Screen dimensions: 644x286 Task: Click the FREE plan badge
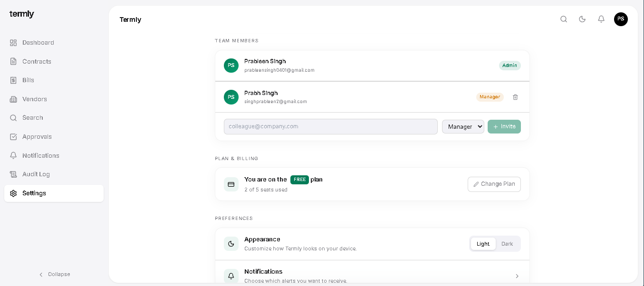click(299, 180)
